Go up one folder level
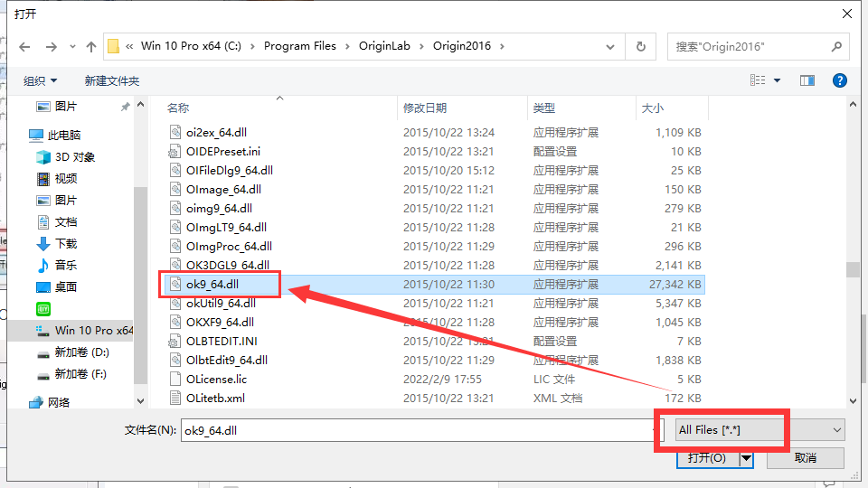This screenshot has width=868, height=488. [90, 47]
